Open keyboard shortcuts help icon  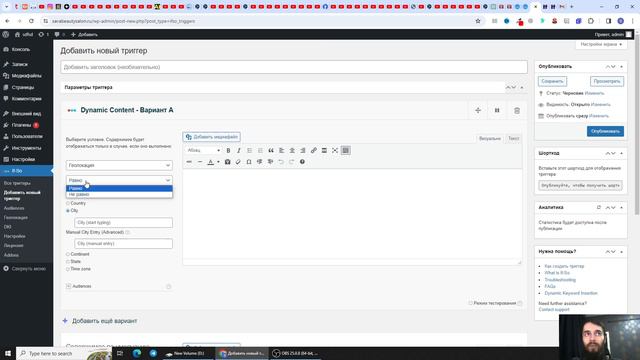(302, 162)
